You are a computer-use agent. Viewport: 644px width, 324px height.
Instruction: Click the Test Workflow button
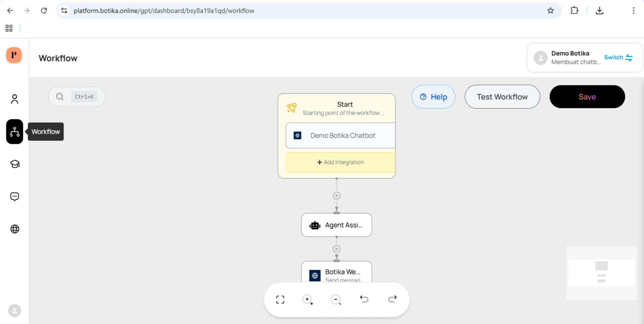point(502,97)
